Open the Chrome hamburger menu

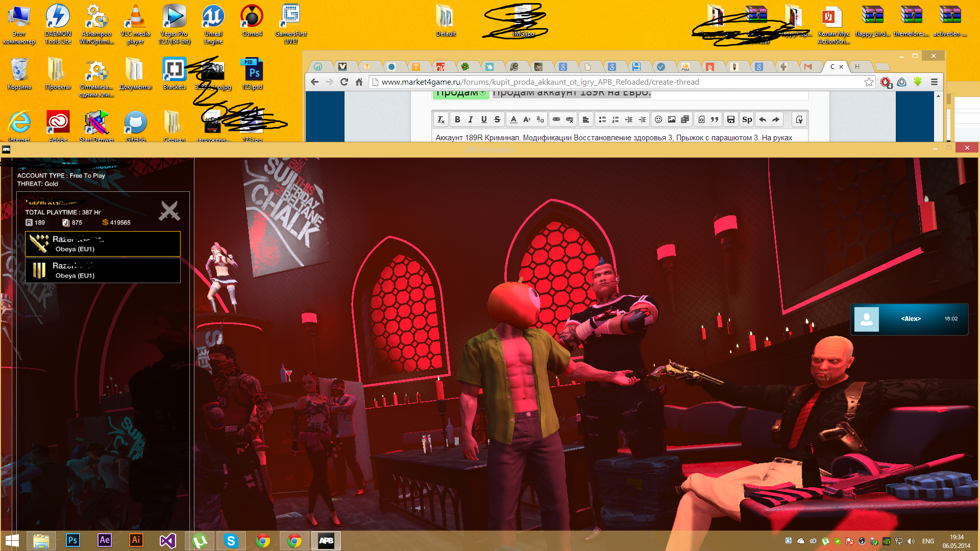(x=934, y=82)
